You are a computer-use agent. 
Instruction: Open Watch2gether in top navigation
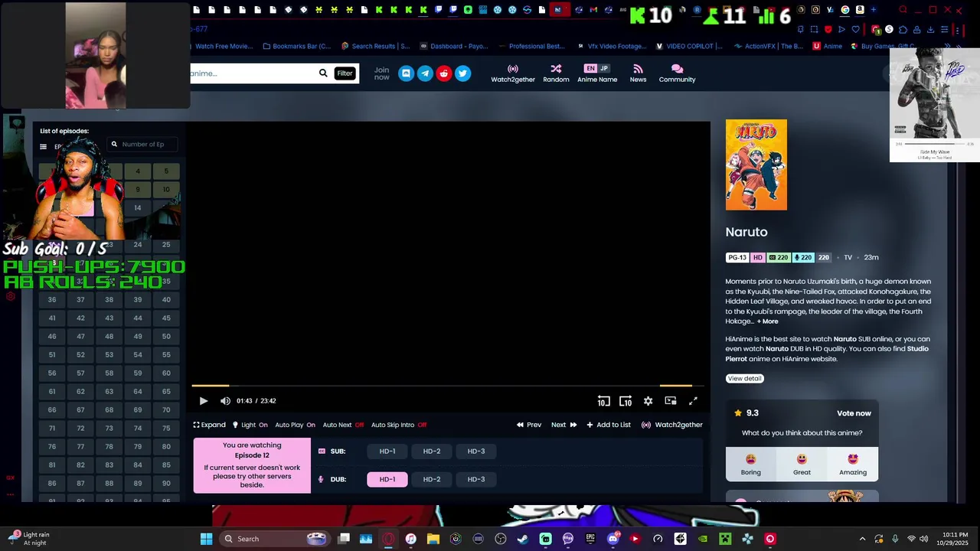(x=513, y=73)
